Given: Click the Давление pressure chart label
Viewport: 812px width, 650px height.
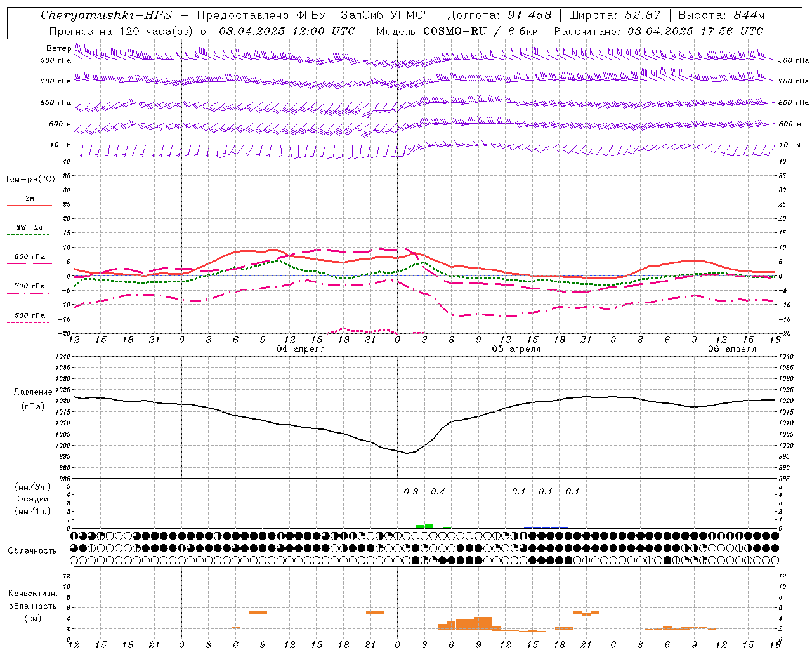Looking at the screenshot, I should (33, 392).
